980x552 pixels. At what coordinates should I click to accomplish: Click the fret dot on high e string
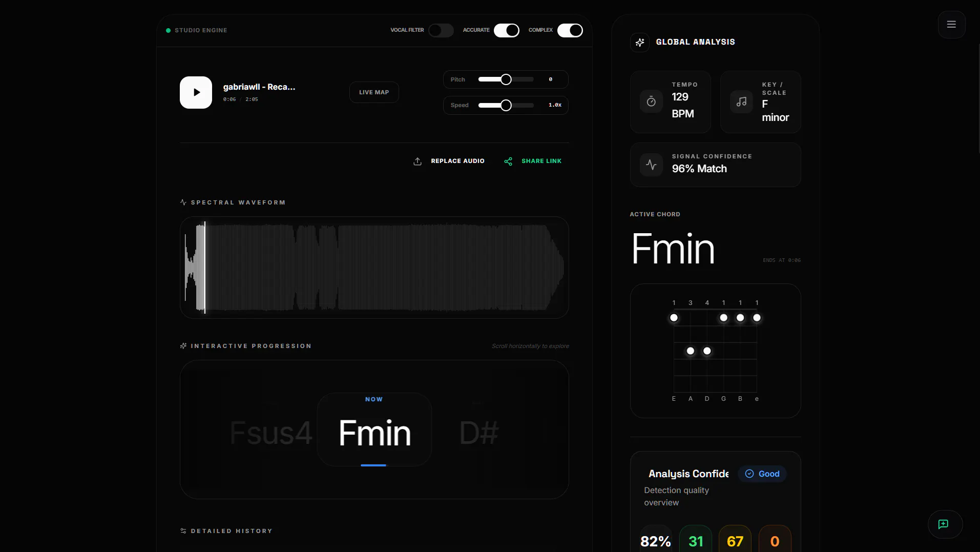(x=757, y=318)
